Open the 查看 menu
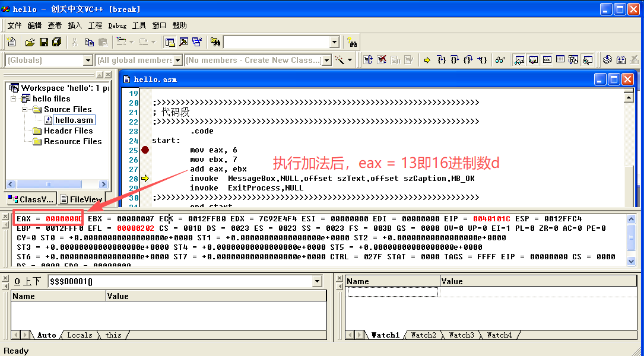This screenshot has width=644, height=356. click(x=55, y=26)
